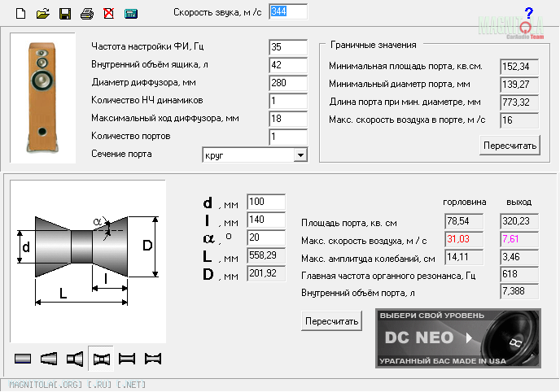Save project with the floppy disk icon
This screenshot has width=560, height=392.
pyautogui.click(x=65, y=14)
